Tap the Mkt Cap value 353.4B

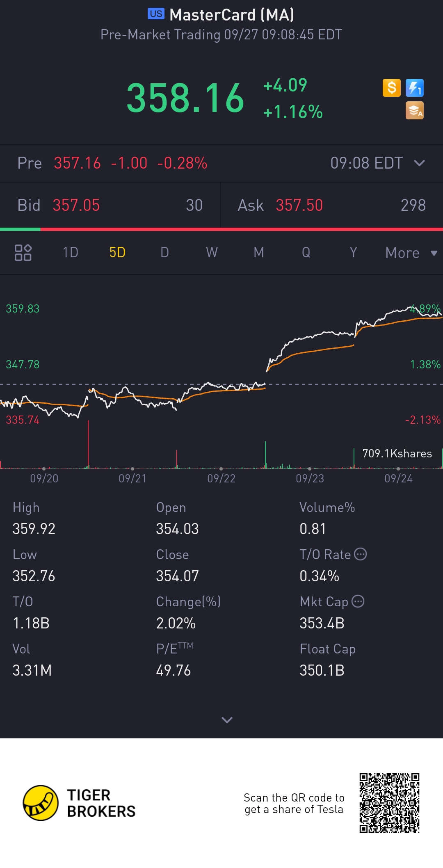click(322, 623)
